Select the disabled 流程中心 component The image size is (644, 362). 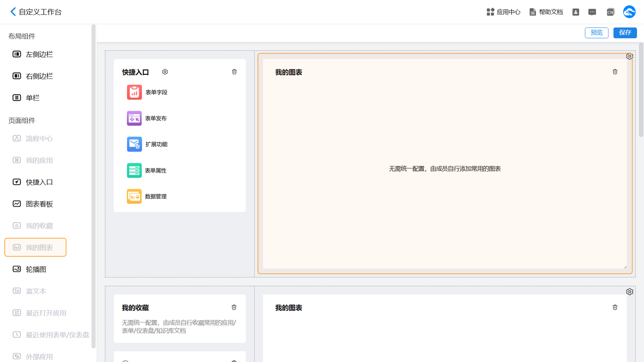pyautogui.click(x=33, y=139)
